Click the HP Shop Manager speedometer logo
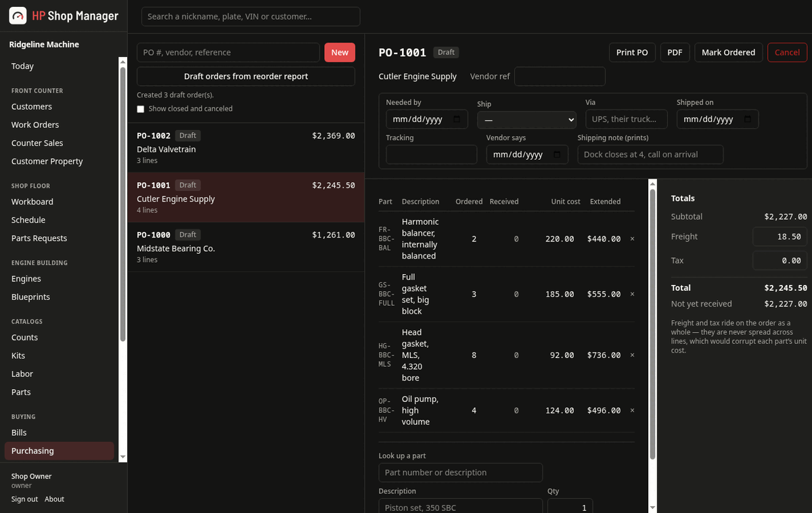 point(18,16)
